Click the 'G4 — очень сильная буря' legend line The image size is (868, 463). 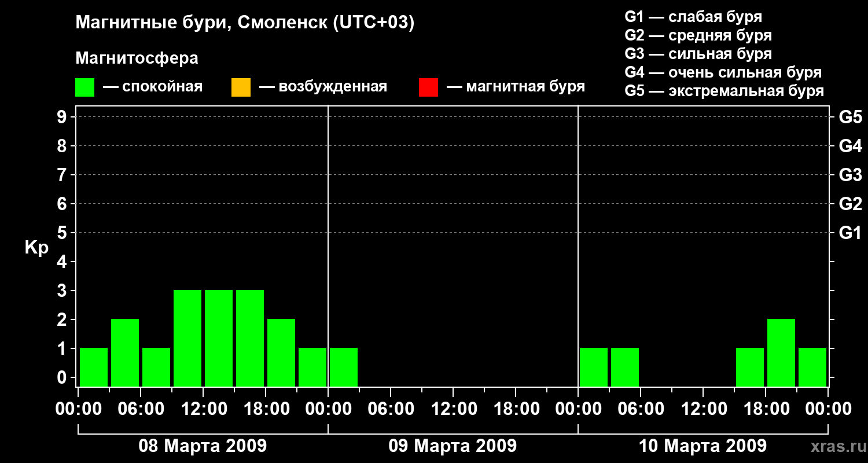point(723,72)
